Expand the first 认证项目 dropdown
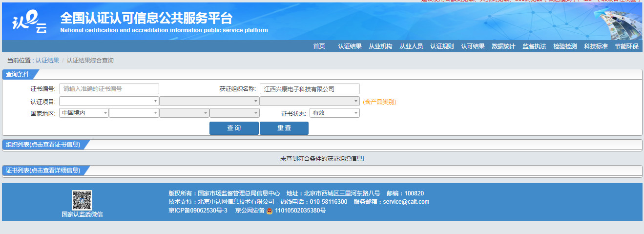The width and height of the screenshot is (644, 234). coord(109,101)
